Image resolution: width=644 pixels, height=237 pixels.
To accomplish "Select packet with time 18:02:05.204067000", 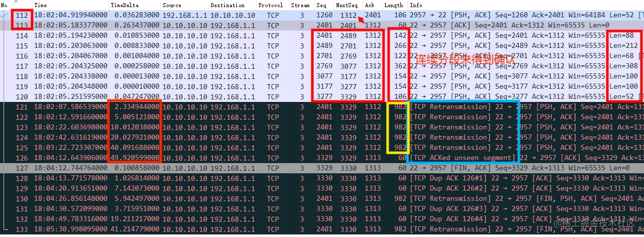I will [x=70, y=56].
